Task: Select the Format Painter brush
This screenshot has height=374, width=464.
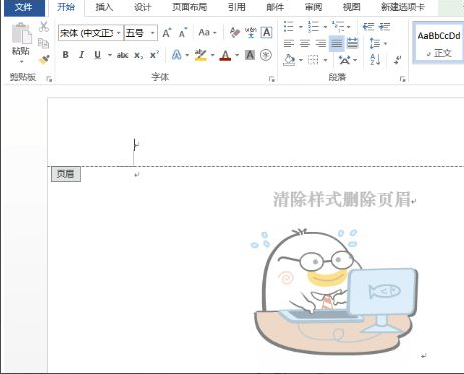Action: (44, 59)
